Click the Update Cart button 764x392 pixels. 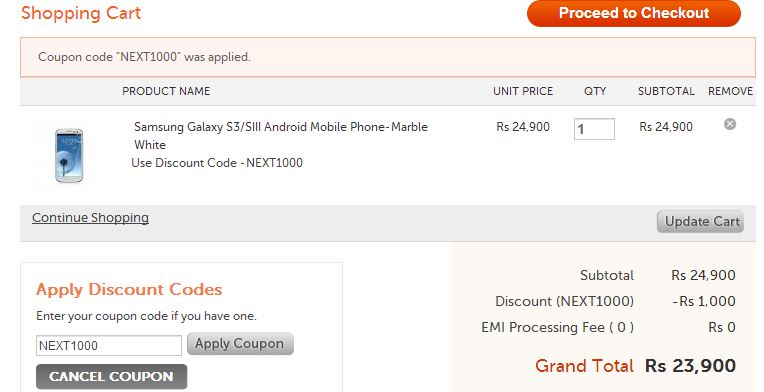[x=700, y=222]
